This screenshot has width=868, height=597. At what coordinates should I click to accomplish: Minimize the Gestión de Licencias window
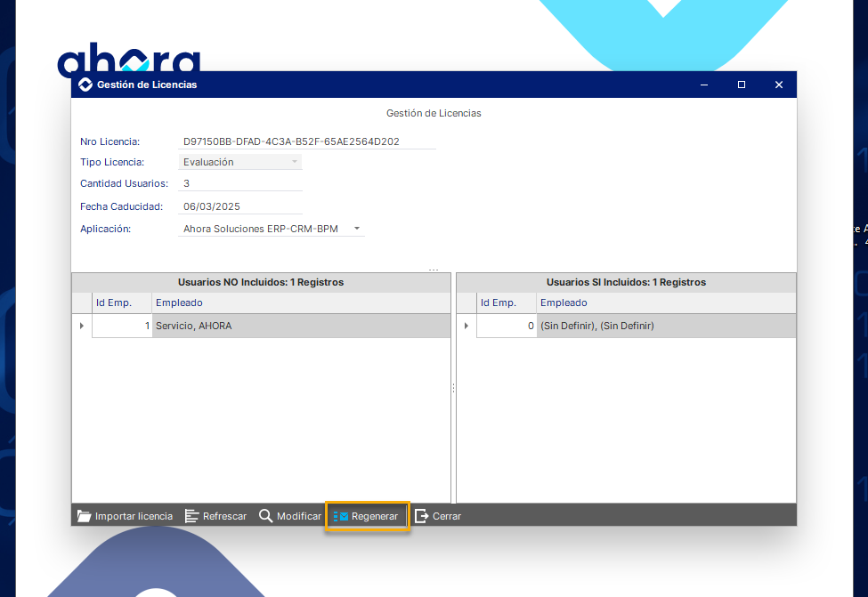coord(704,85)
